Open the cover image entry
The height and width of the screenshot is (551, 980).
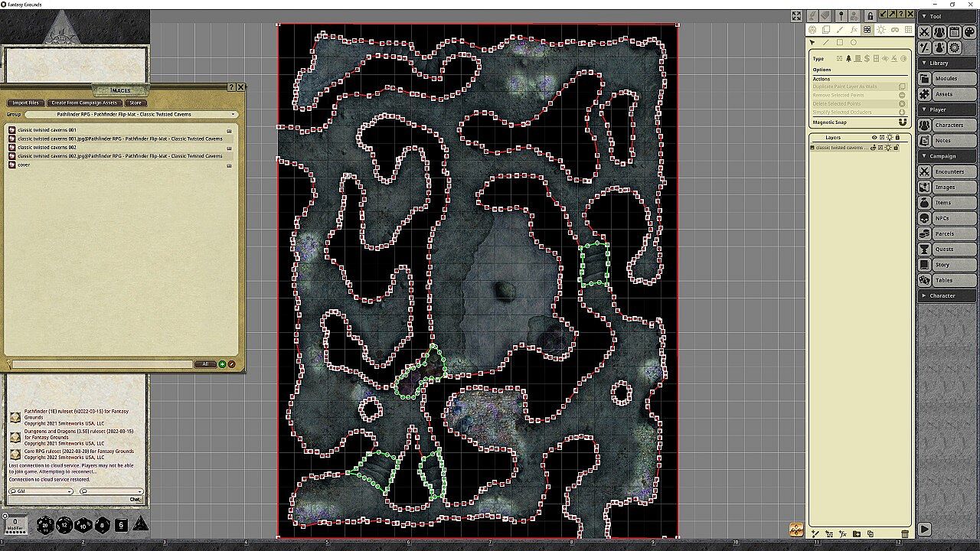[24, 165]
